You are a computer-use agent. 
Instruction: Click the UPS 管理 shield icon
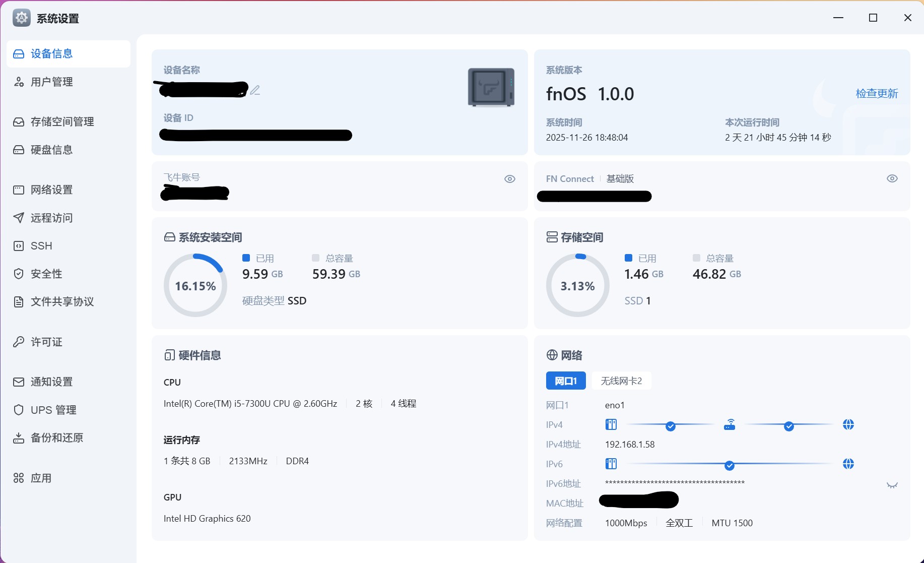(19, 410)
